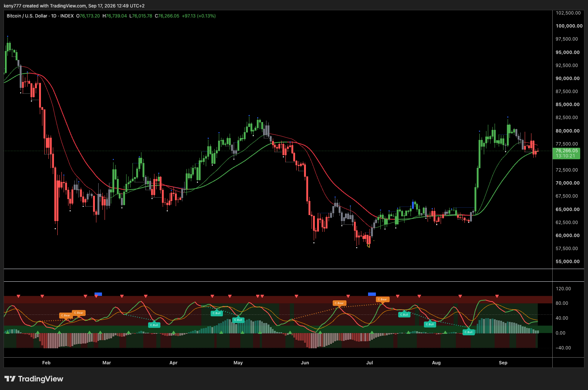The height and width of the screenshot is (390, 588).
Task: Click the Apr label on time axis
Action: pyautogui.click(x=173, y=363)
